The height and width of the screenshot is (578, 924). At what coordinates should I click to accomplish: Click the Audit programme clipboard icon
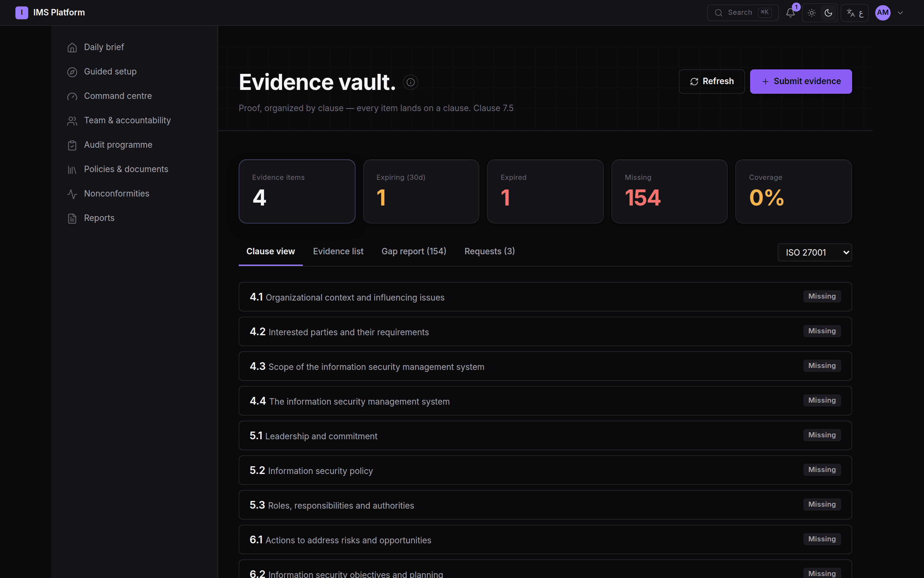pos(72,145)
